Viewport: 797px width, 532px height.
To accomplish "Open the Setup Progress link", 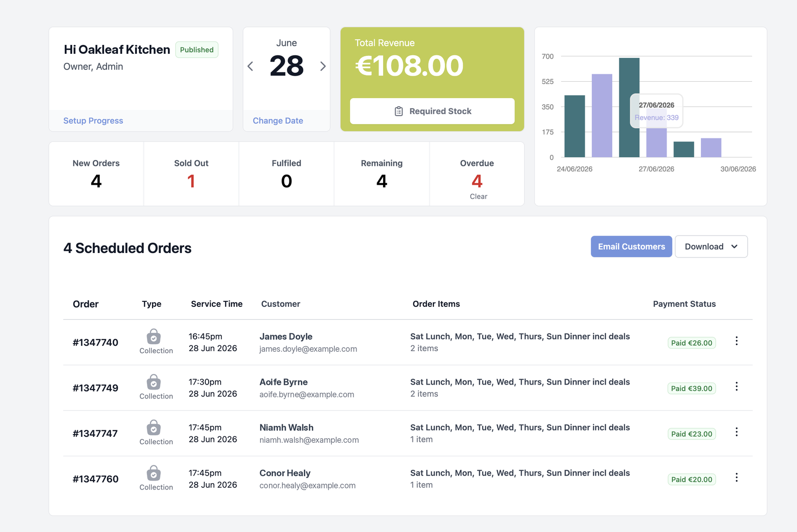I will [93, 121].
